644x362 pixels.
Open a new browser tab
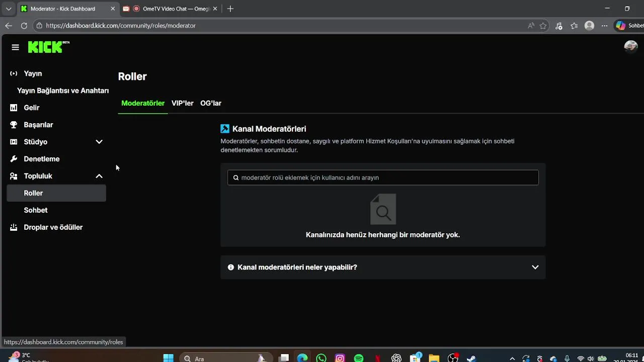pos(230,9)
